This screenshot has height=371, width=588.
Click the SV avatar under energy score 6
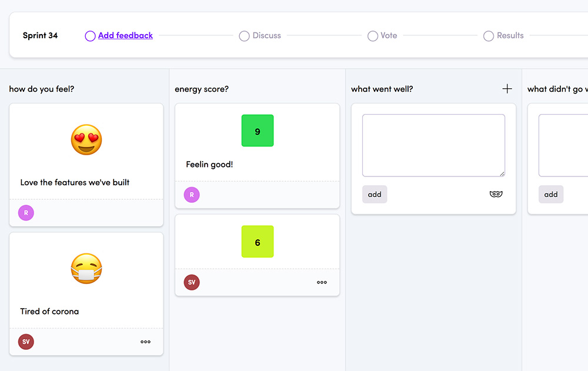192,282
